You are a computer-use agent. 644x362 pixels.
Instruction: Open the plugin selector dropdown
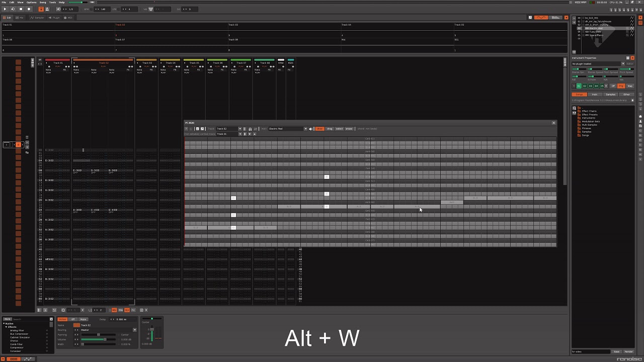point(623,64)
